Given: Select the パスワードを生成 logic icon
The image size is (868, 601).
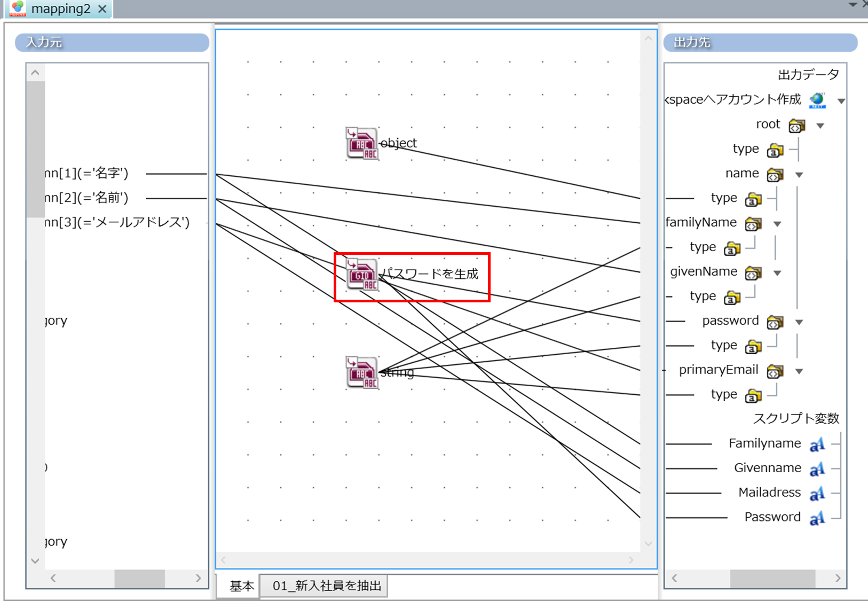Looking at the screenshot, I should 362,274.
